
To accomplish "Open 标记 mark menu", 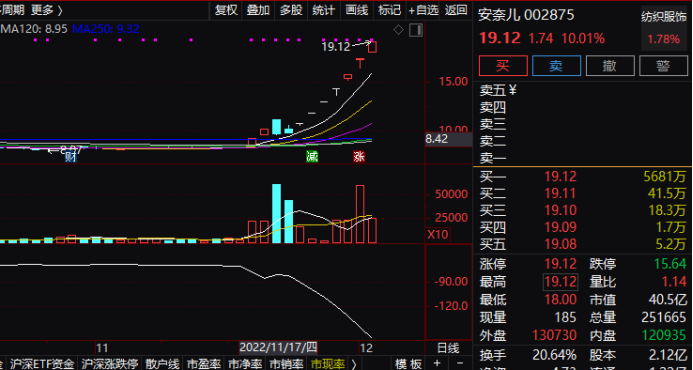I will tap(389, 10).
